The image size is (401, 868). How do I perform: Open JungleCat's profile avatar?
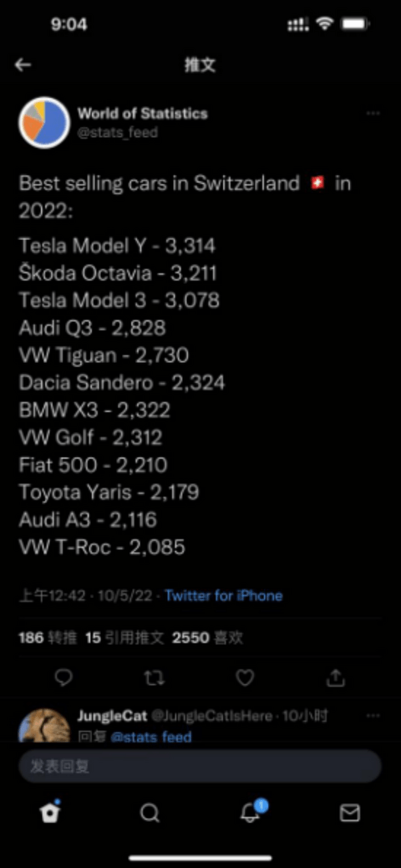[x=44, y=725]
